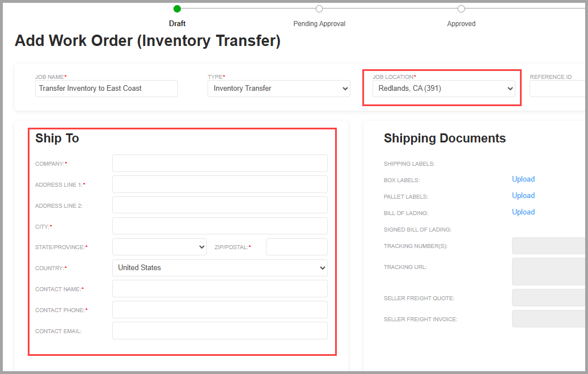The height and width of the screenshot is (374, 588).
Task: Click the Address Line 2 field
Action: click(220, 205)
